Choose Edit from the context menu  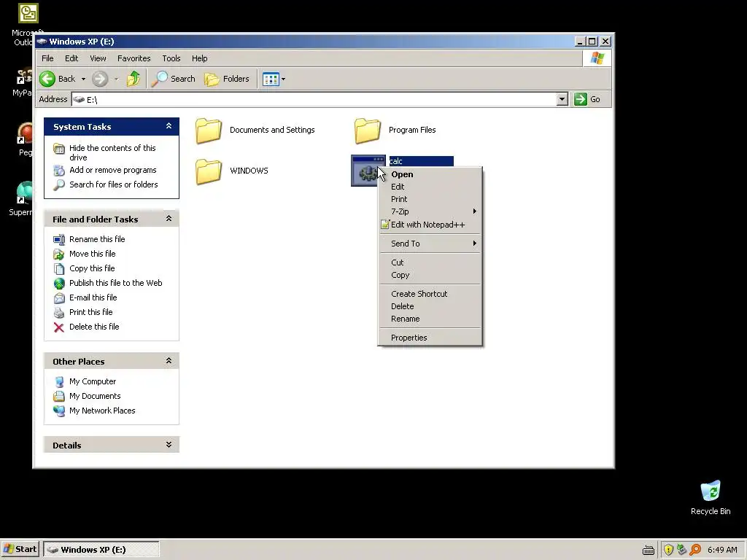coord(430,187)
